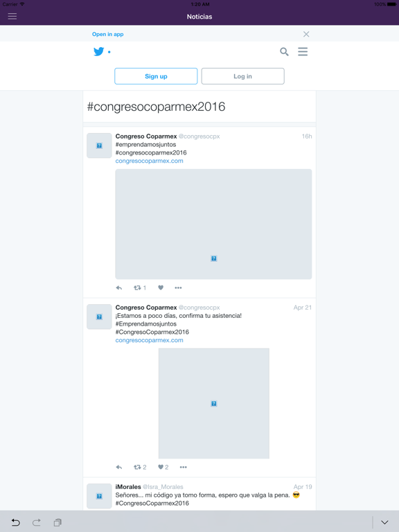This screenshot has height=532, width=399.
Task: Tap the Twitter bird logo
Action: [99, 51]
